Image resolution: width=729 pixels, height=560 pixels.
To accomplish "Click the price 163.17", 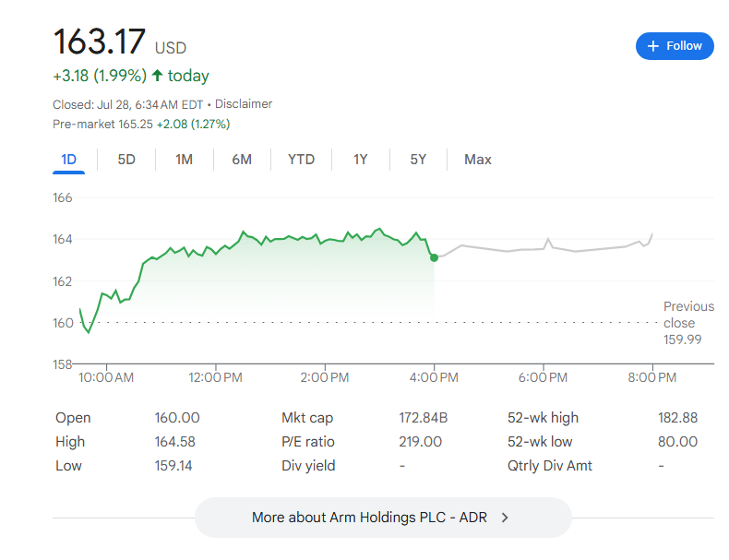I will [100, 42].
